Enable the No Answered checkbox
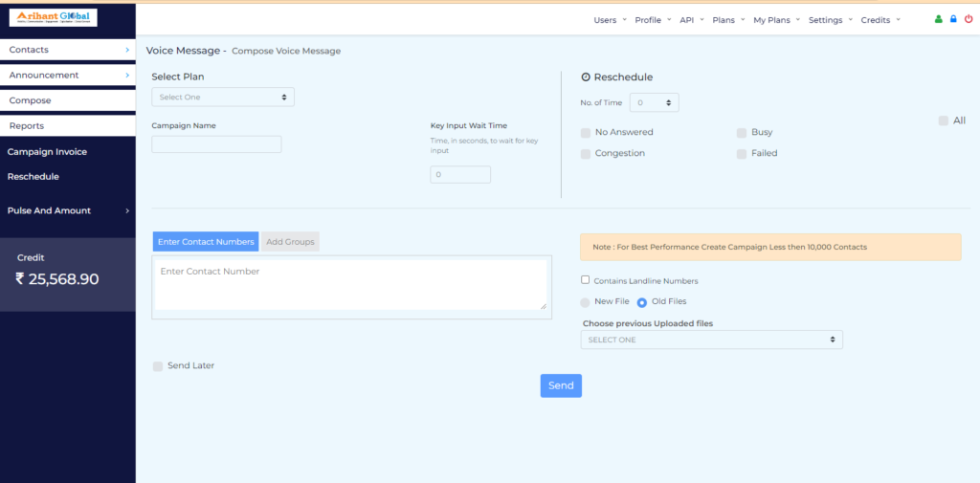Viewport: 980px width, 483px height. 586,132
